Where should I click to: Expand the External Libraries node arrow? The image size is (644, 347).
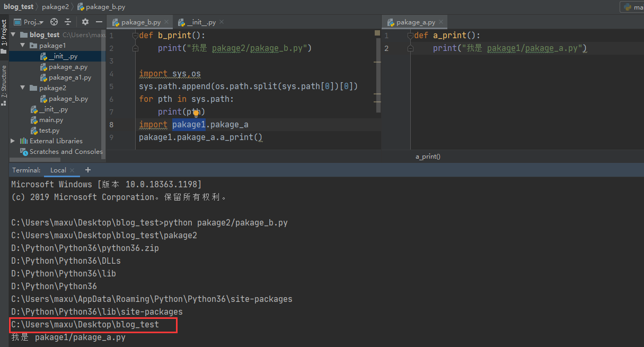tap(13, 141)
